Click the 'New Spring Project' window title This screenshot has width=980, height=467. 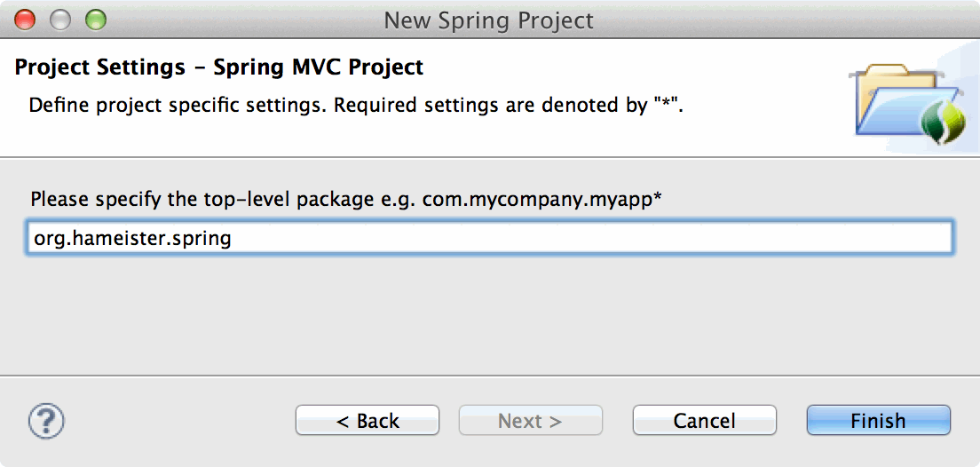[x=489, y=20]
